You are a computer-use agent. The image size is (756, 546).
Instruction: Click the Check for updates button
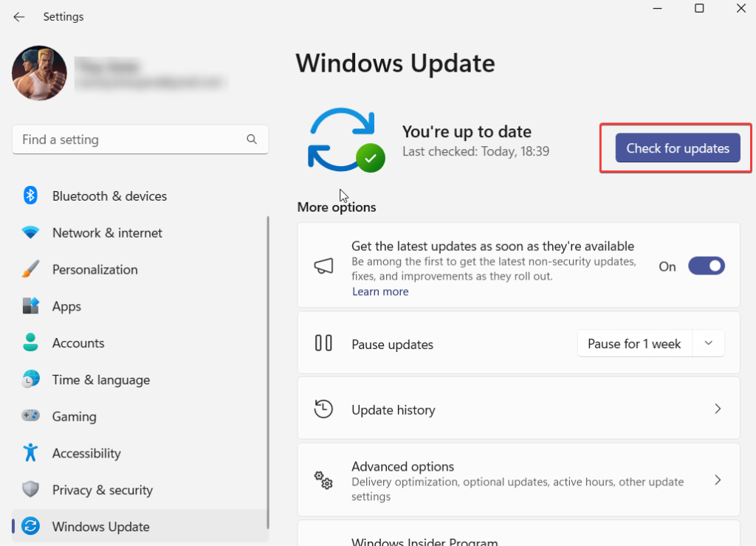click(x=678, y=148)
